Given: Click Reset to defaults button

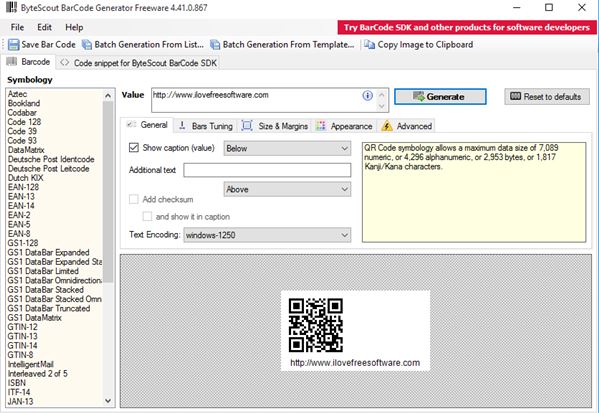Looking at the screenshot, I should pyautogui.click(x=547, y=97).
